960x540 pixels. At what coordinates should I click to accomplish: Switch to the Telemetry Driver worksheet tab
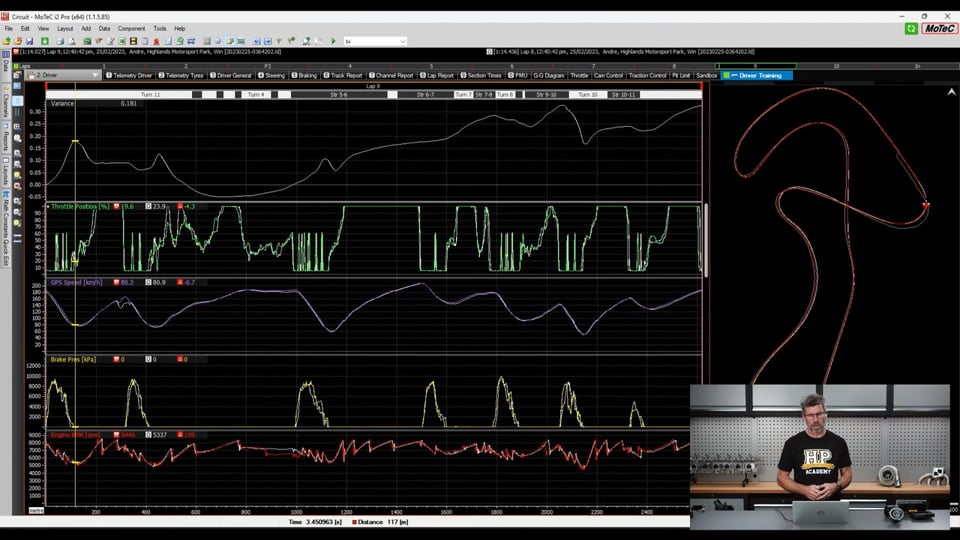129,75
